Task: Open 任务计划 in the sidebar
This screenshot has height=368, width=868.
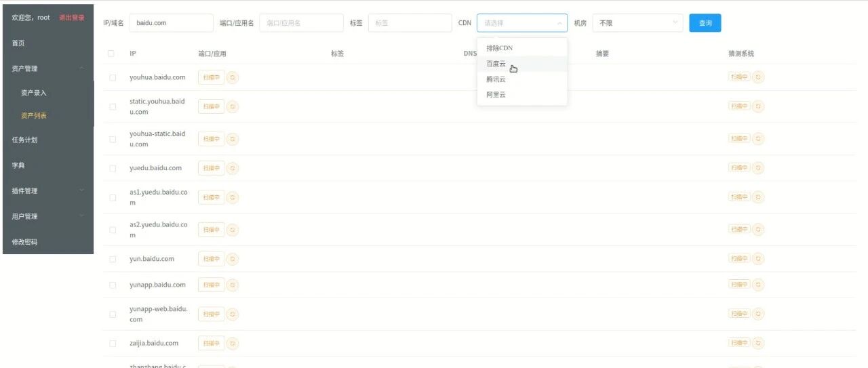Action: (x=47, y=140)
